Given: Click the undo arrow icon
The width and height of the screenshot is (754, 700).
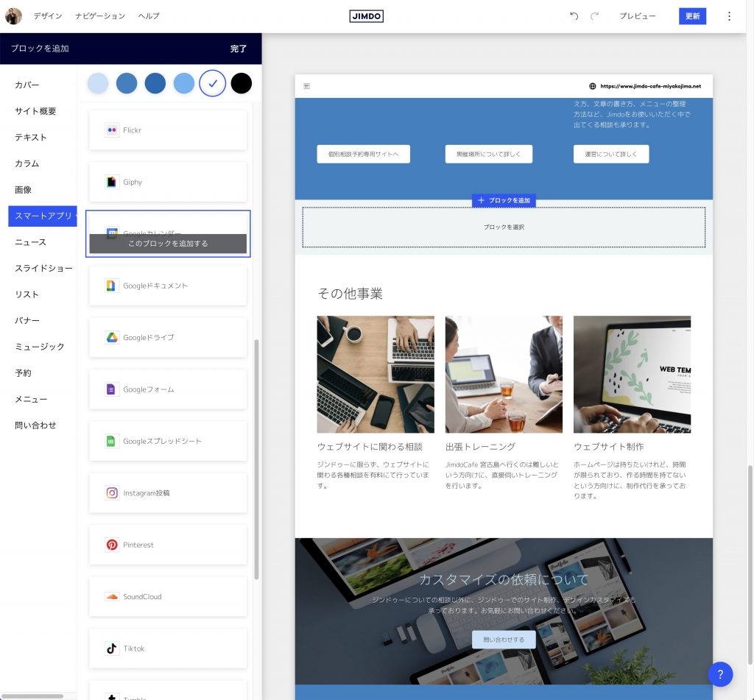Looking at the screenshot, I should click(x=574, y=16).
